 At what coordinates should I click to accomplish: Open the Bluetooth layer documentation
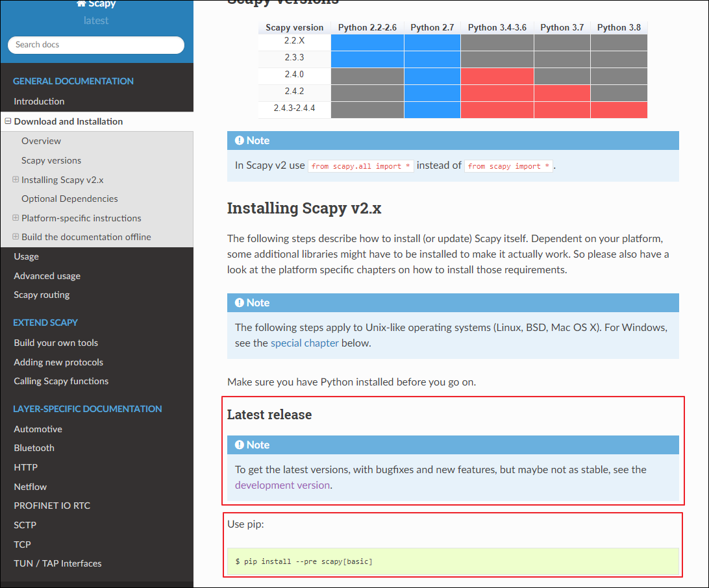pos(34,448)
